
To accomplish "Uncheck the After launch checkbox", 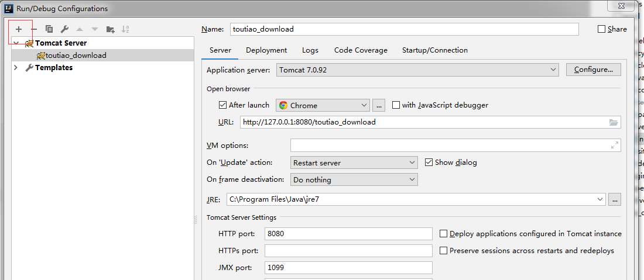I will pos(223,105).
